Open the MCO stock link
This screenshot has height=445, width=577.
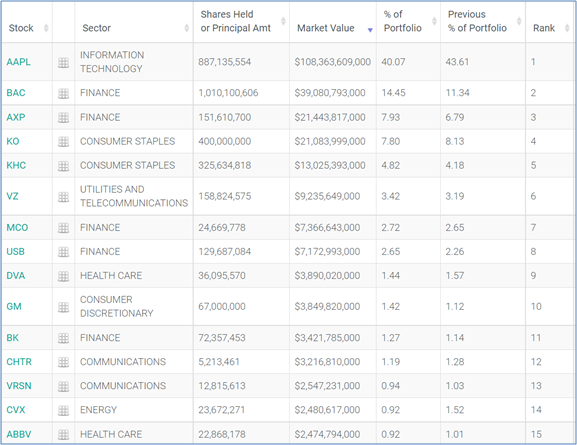[x=17, y=227]
